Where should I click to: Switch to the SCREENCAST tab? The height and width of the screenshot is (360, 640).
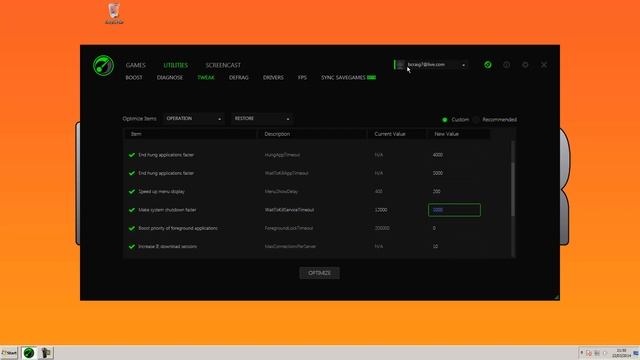coord(223,65)
